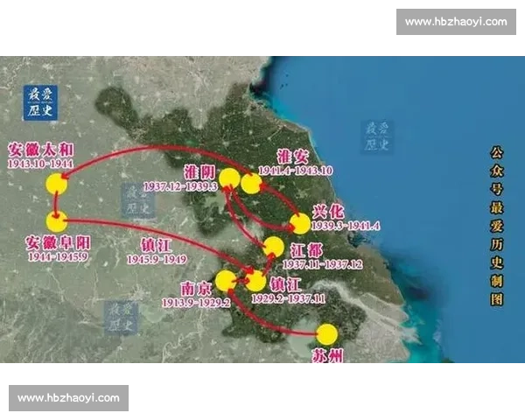Click the date text 1913.9-1929.2
Image resolution: width=525 pixels, height=420 pixels.
click(196, 303)
